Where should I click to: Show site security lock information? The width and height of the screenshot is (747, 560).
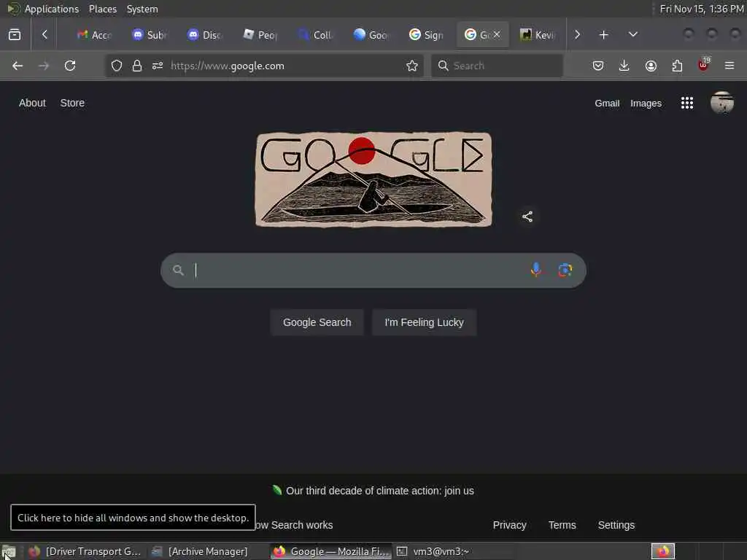click(137, 66)
